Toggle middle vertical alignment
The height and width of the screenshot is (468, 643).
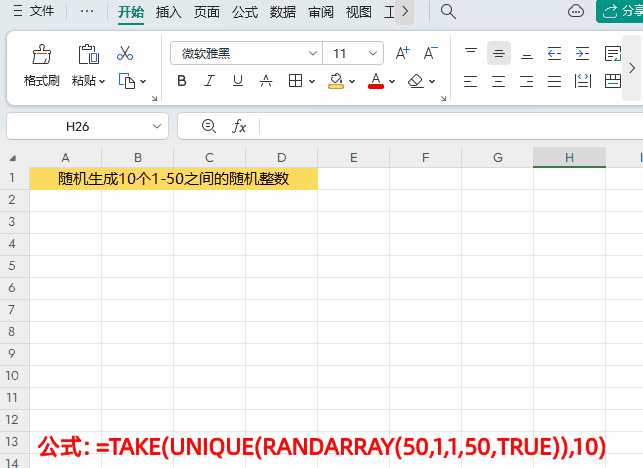[x=499, y=53]
